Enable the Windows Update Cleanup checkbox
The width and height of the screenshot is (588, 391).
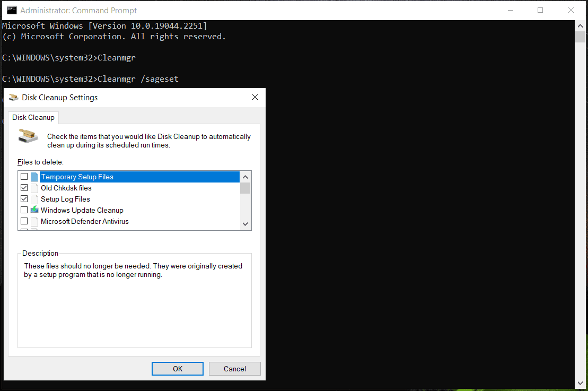[x=24, y=210]
